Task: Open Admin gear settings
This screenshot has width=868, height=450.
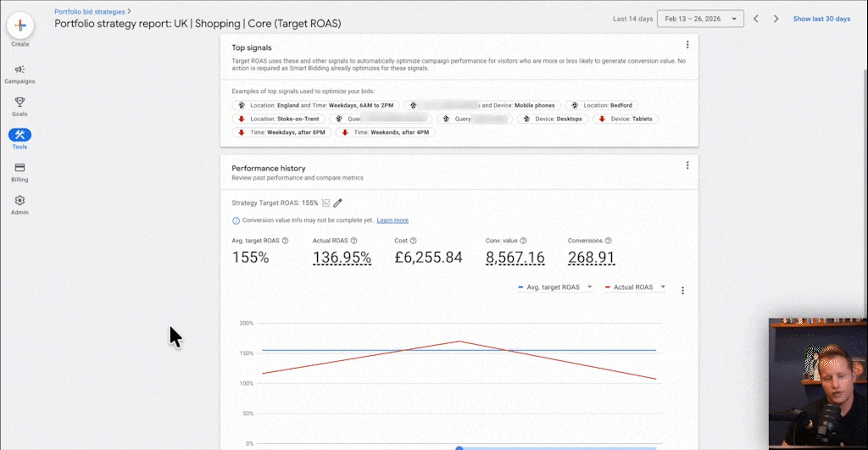Action: (x=19, y=201)
